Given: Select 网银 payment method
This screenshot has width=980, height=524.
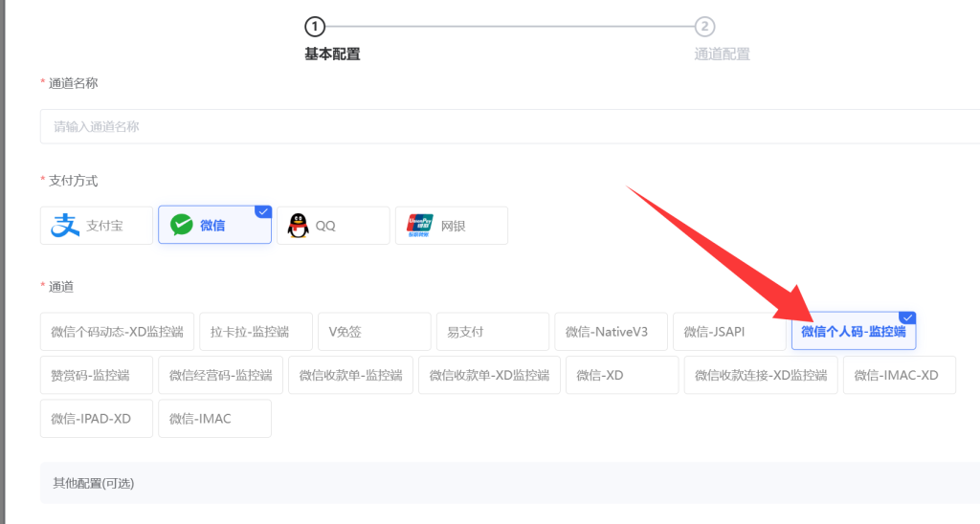Looking at the screenshot, I should point(452,226).
